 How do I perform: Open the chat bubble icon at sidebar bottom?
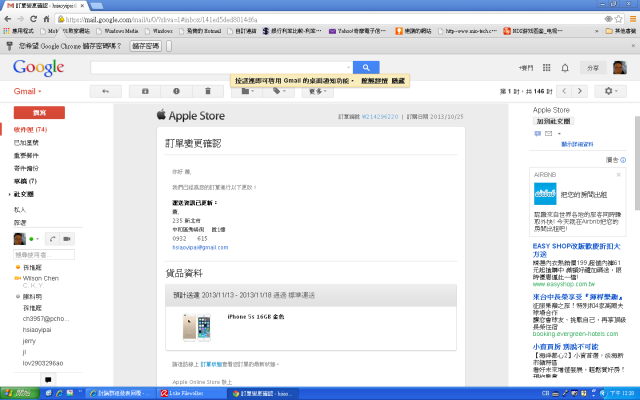tap(48, 380)
